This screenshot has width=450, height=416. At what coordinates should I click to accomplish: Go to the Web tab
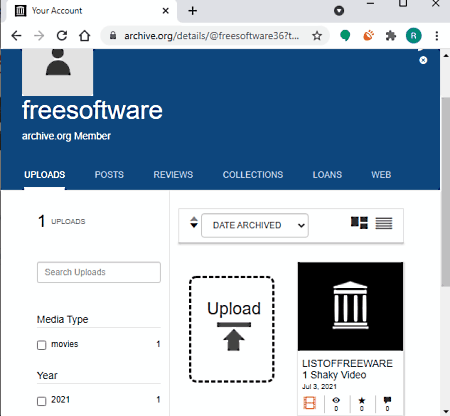pyautogui.click(x=381, y=175)
